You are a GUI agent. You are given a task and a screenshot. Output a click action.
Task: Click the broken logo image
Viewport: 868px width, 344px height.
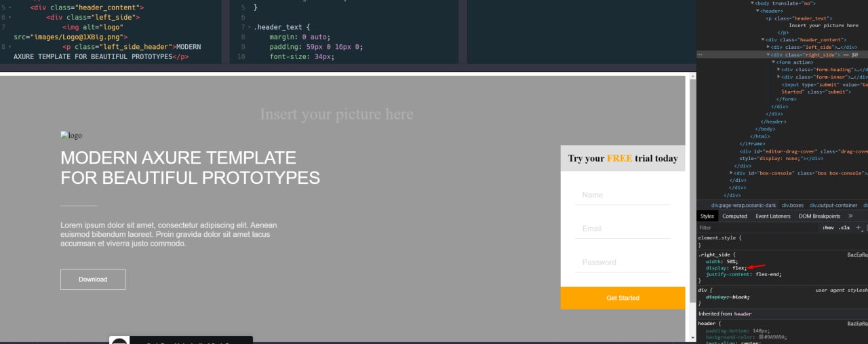coord(71,136)
